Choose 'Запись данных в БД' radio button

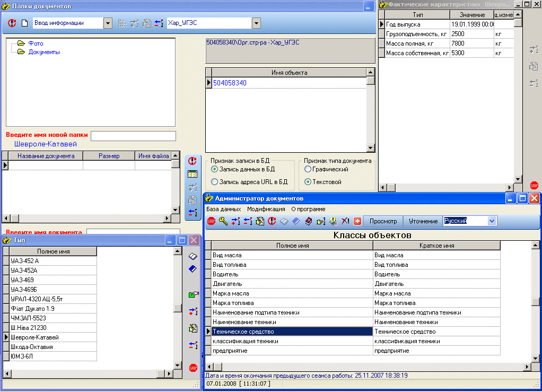click(x=214, y=169)
